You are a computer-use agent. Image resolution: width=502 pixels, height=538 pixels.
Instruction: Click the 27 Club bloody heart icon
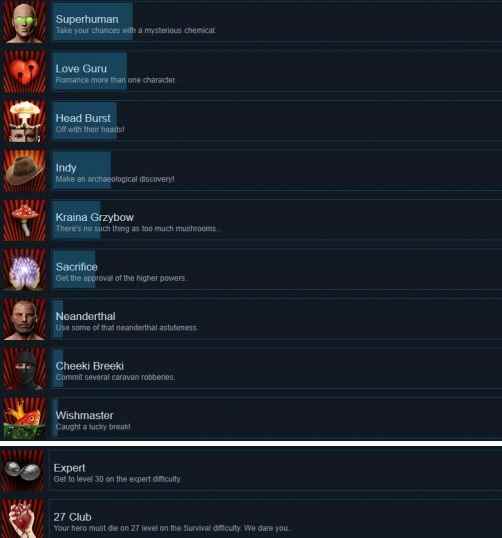(22, 519)
